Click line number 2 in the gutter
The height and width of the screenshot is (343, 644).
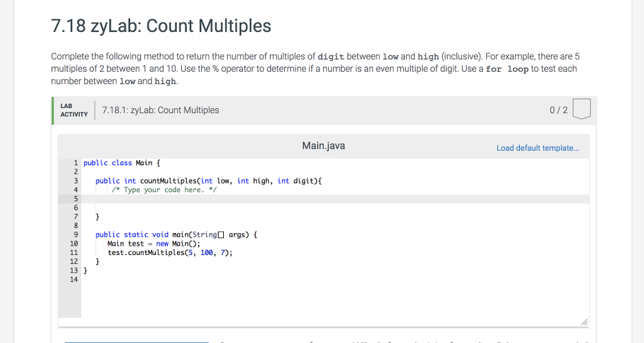click(75, 172)
